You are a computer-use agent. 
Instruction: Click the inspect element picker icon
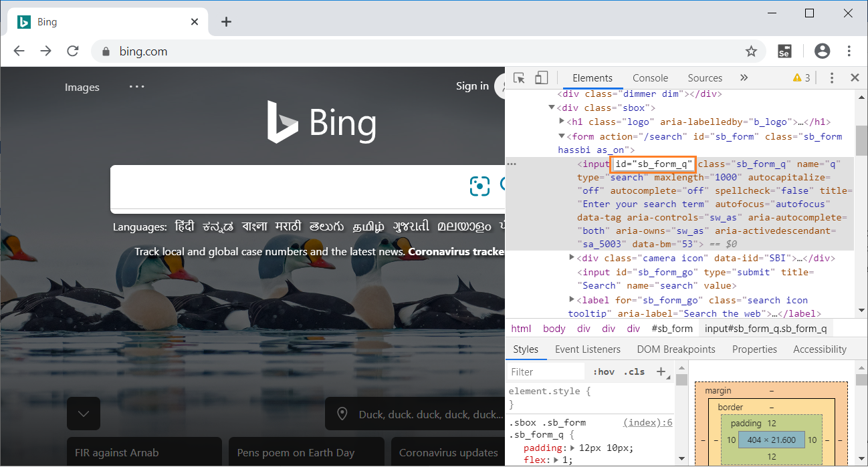520,78
